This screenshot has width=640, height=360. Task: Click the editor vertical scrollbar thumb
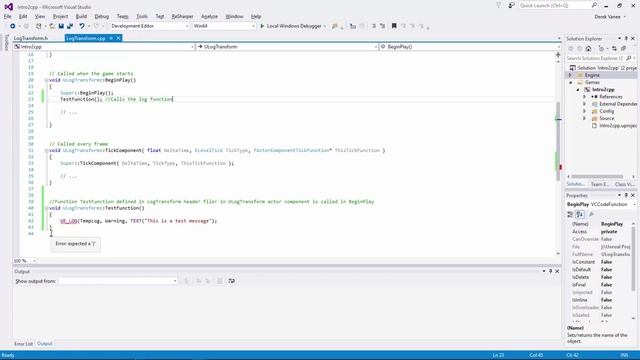(558, 141)
